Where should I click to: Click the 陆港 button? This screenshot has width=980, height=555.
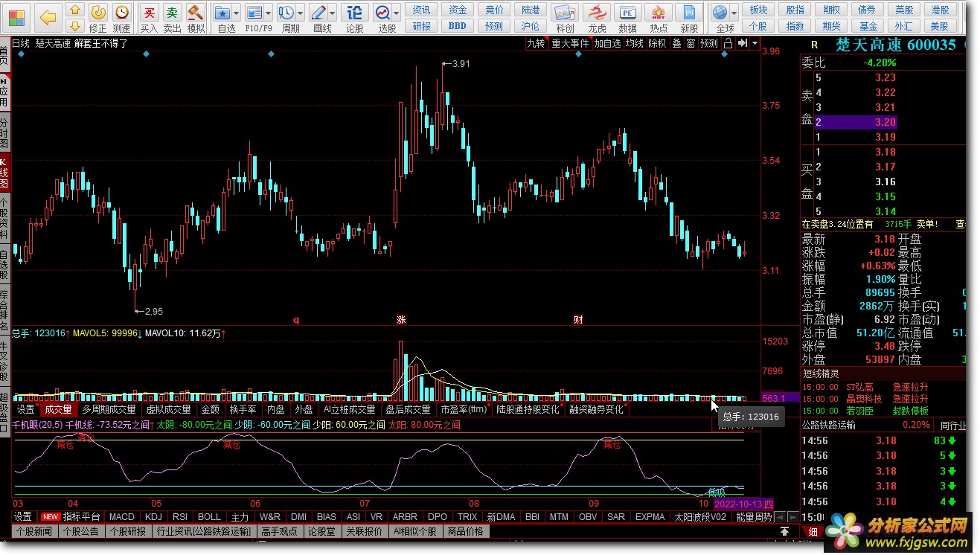click(x=531, y=10)
